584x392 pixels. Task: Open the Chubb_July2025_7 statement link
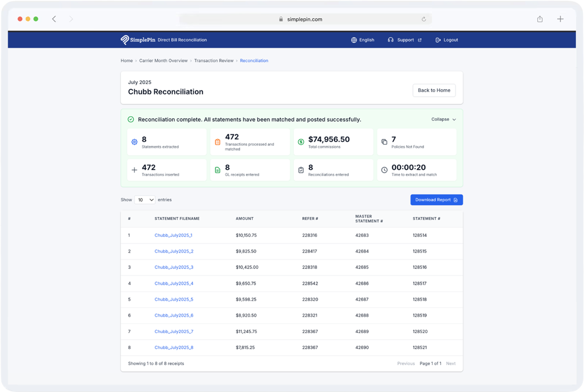coord(174,331)
